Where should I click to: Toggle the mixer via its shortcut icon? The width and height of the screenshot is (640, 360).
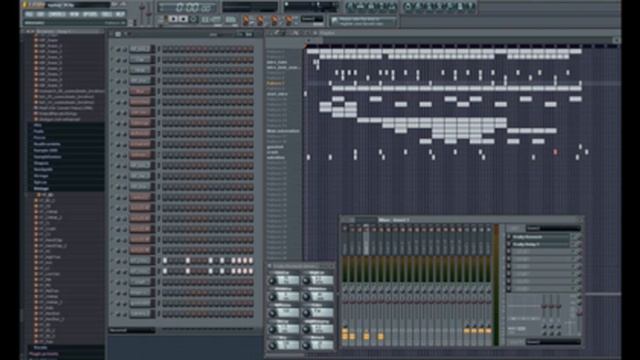(x=392, y=6)
